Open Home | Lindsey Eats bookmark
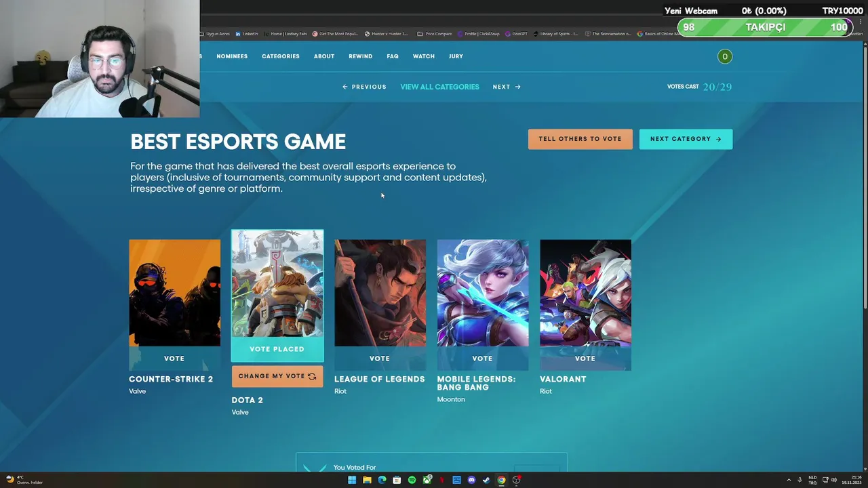This screenshot has height=488, width=868. pos(285,34)
